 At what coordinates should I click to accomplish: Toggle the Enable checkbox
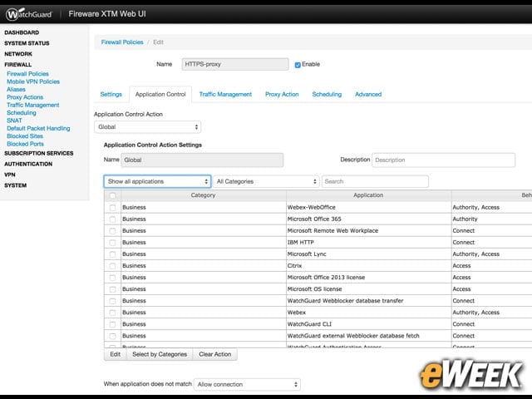point(298,65)
